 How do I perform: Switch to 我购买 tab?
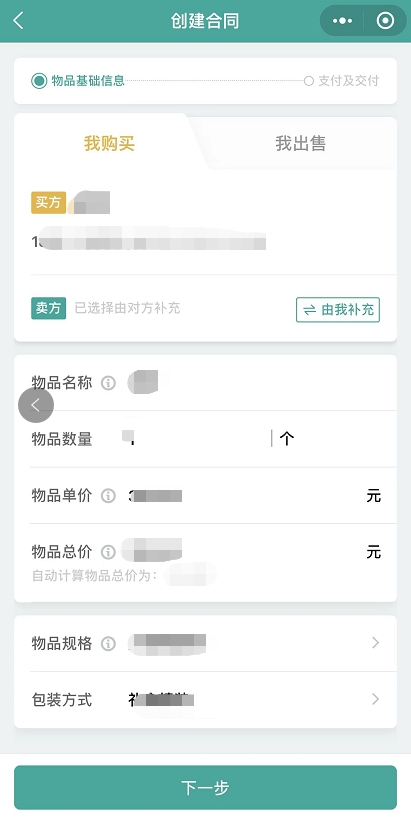[x=109, y=143]
